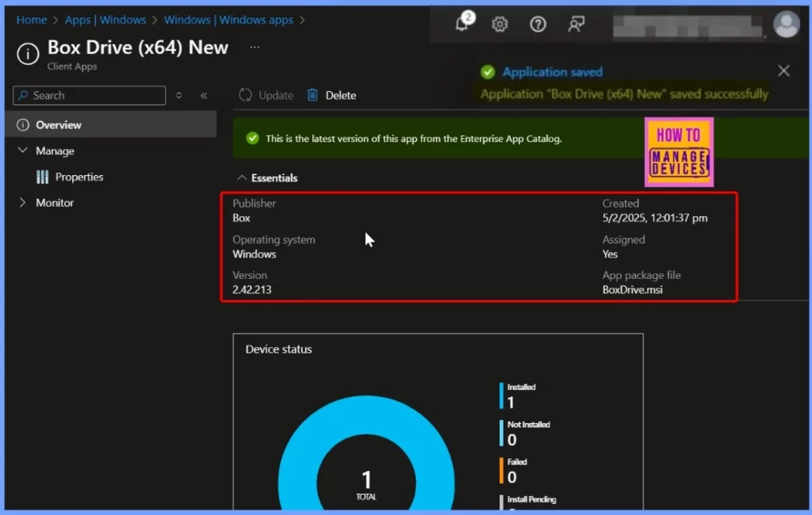Open the notifications bell icon

(462, 23)
